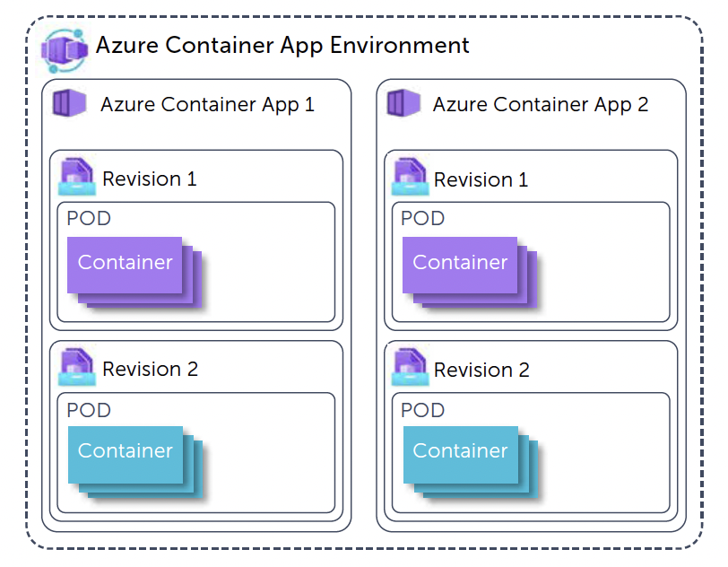The height and width of the screenshot is (567, 728).
Task: Click the Revision 1 icon in App 2
Action: coord(410,176)
